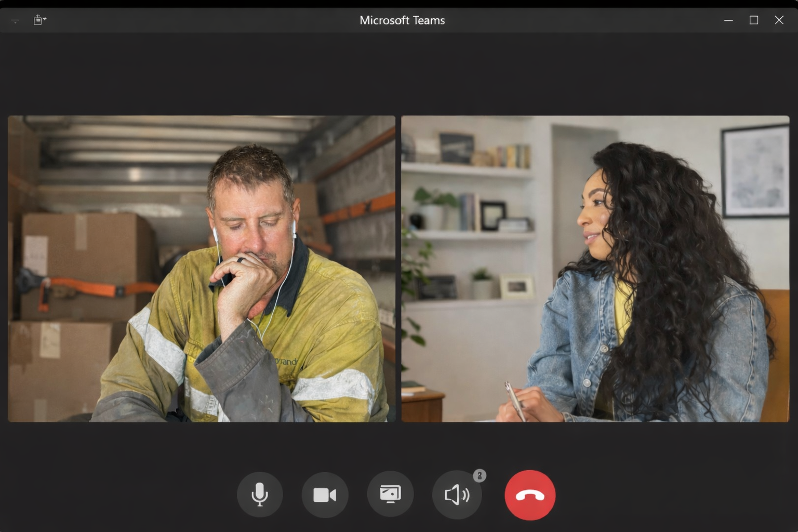Open the share screen option
This screenshot has height=532, width=798.
pos(390,494)
